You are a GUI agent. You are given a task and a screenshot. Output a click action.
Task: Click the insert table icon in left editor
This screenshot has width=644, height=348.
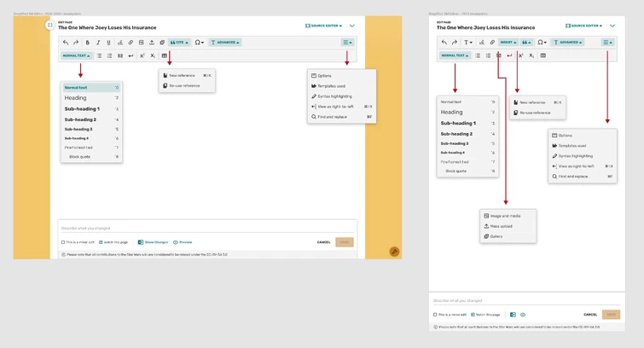[165, 56]
